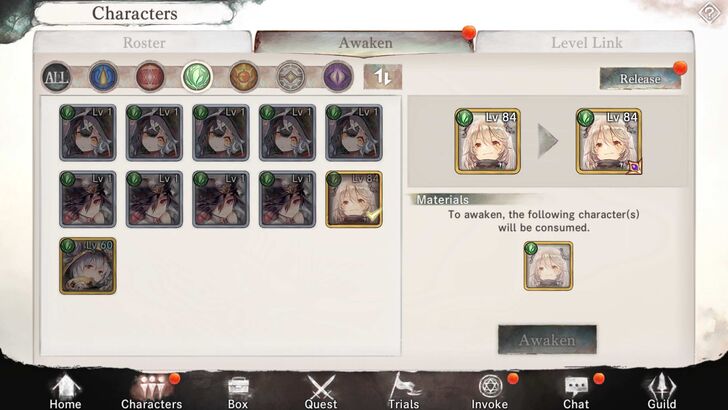Open the Home navigation icon
This screenshot has height=410, width=728.
click(65, 391)
